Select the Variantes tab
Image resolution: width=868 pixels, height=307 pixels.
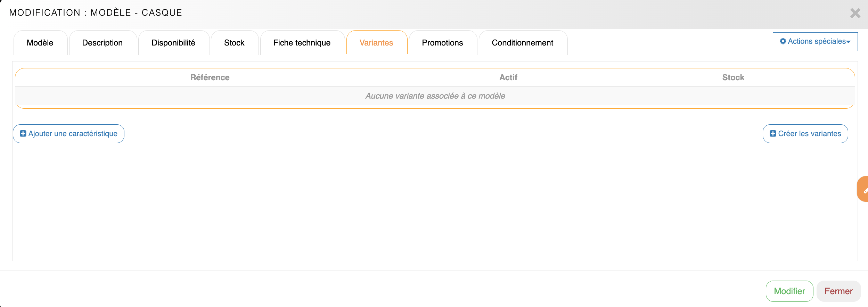pos(376,43)
